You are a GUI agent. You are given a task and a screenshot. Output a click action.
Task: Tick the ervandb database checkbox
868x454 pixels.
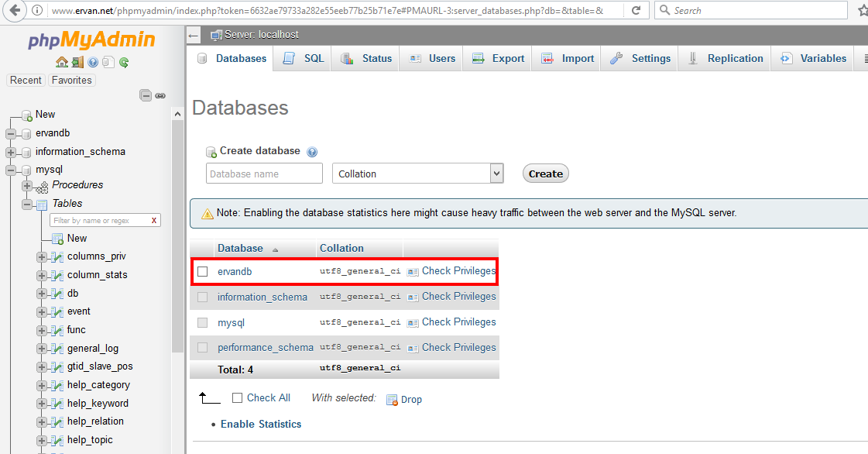coord(203,272)
